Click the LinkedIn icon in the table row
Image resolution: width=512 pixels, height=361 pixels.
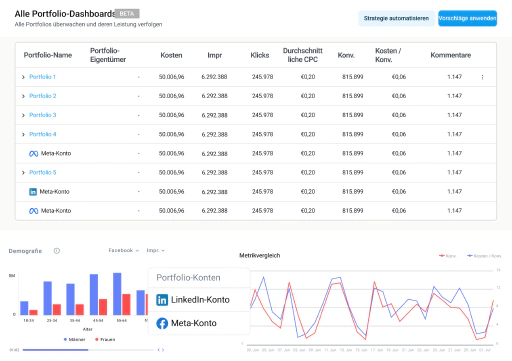(x=33, y=192)
